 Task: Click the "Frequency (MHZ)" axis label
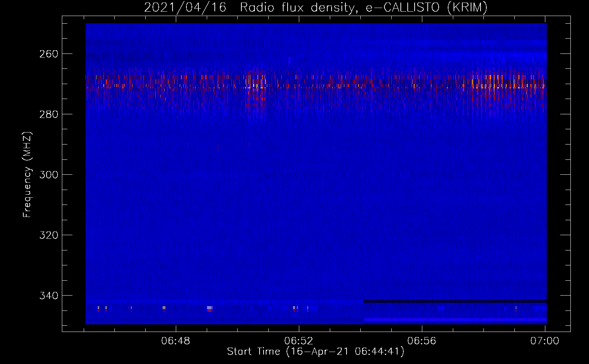(x=27, y=174)
